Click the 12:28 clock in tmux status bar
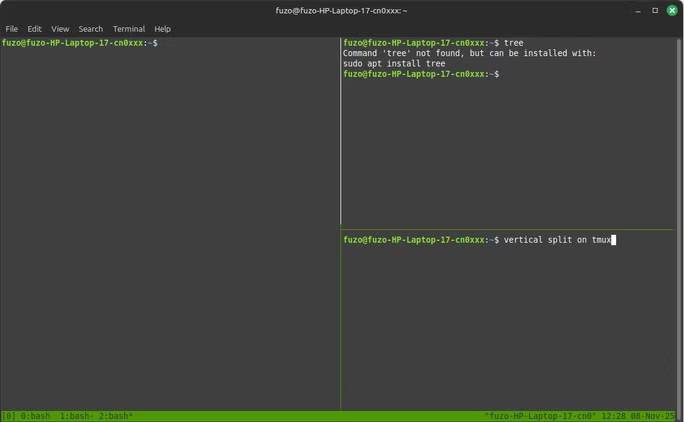The height and width of the screenshot is (422, 684). coord(613,416)
